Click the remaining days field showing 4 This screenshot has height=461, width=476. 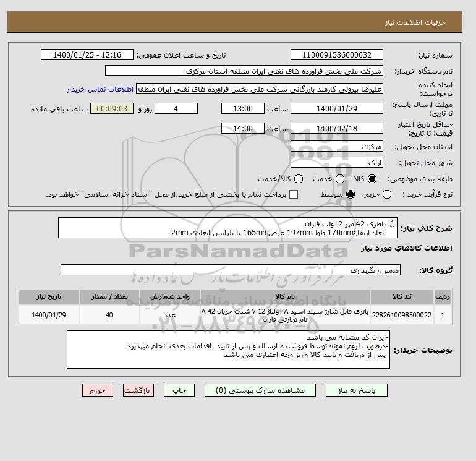[x=176, y=108]
